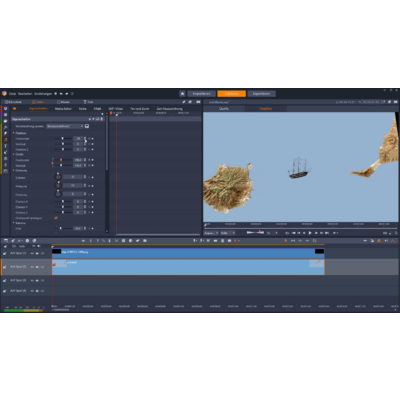Open the settings gear next to Einstellungen
The width and height of the screenshot is (400, 400).
coord(56,94)
